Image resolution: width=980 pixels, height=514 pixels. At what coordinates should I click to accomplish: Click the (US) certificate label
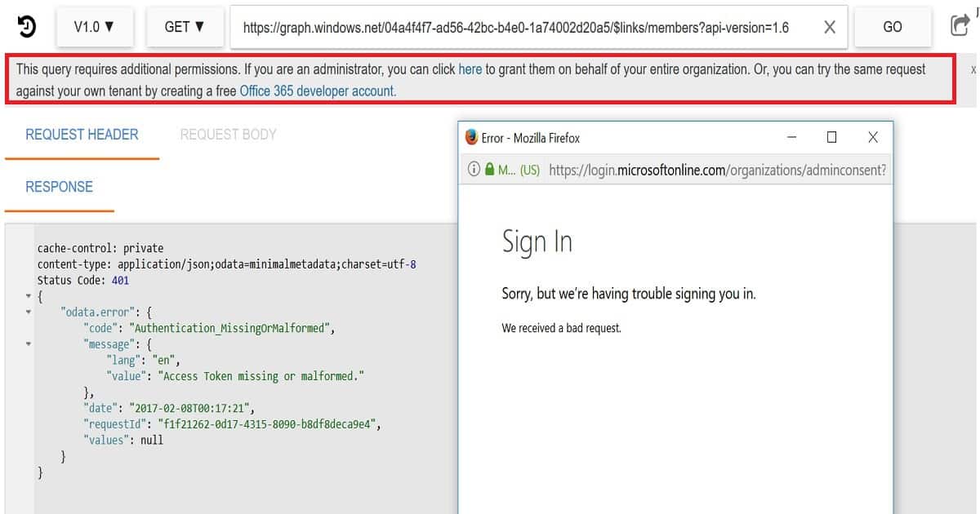529,170
